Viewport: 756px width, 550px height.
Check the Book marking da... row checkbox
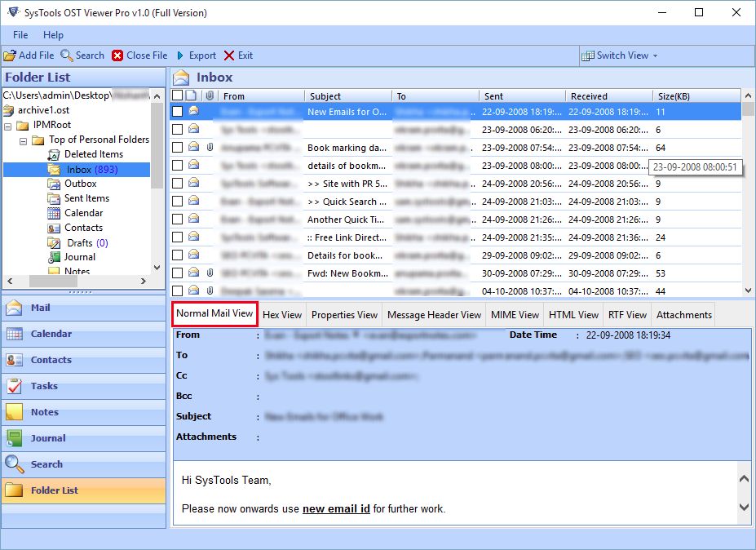[178, 147]
